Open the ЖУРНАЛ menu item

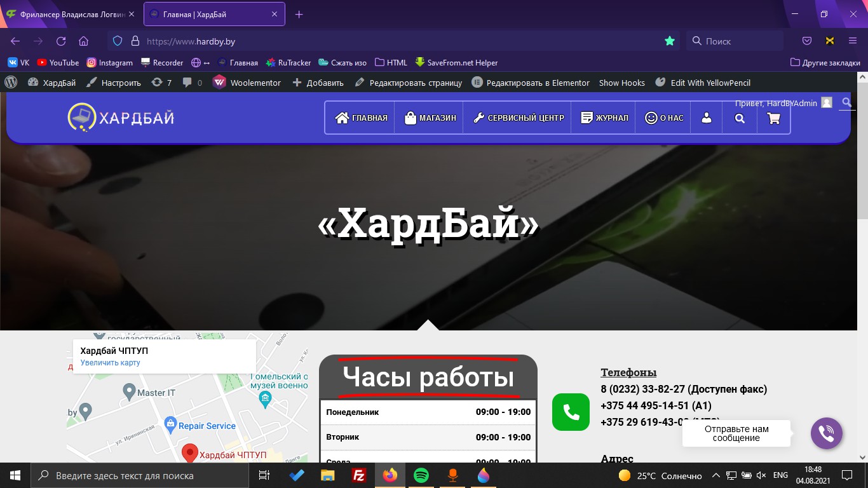pos(604,118)
